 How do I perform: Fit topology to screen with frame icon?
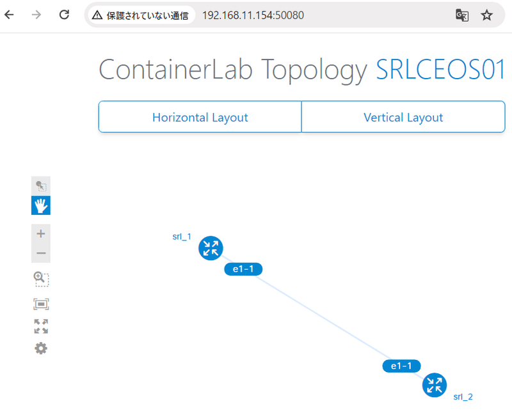(x=40, y=304)
